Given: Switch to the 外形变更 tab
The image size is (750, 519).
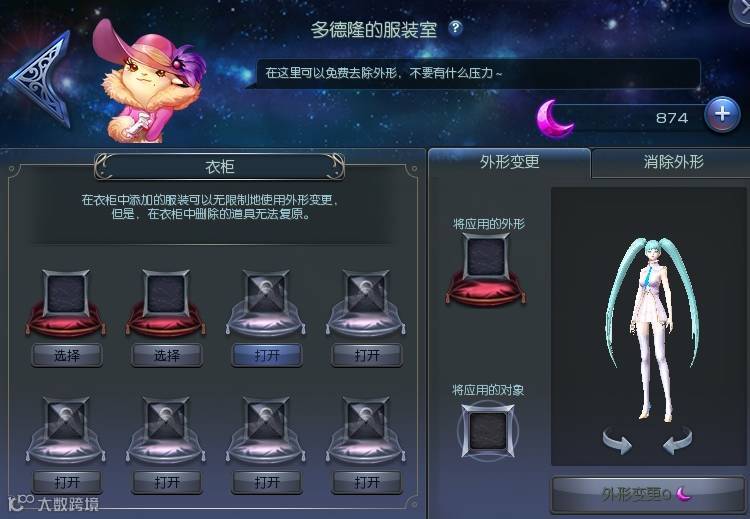Looking at the screenshot, I should click(x=509, y=163).
